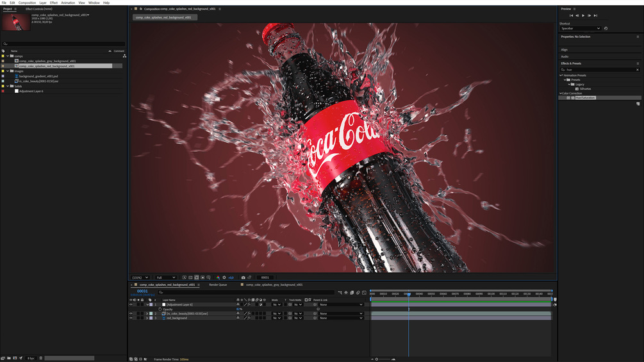Image resolution: width=644 pixels, height=362 pixels.
Task: Open the Spacebar shortcut dropdown
Action: pos(581,28)
